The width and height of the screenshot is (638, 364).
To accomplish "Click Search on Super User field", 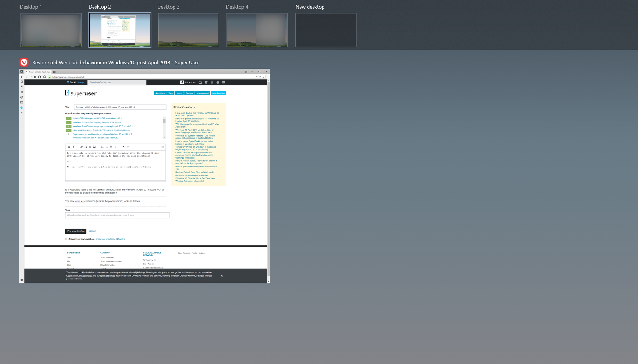I will coord(117,82).
